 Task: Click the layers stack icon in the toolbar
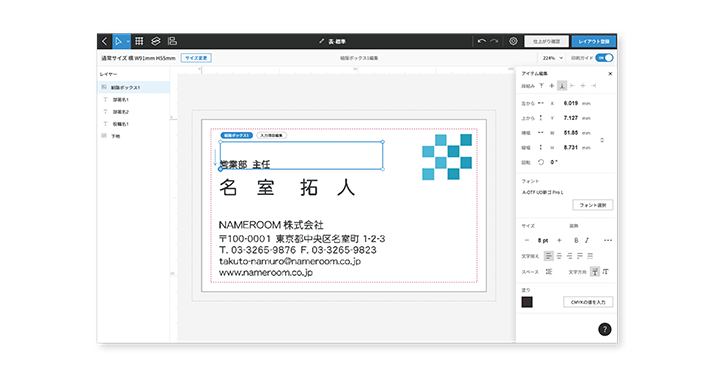(x=156, y=41)
